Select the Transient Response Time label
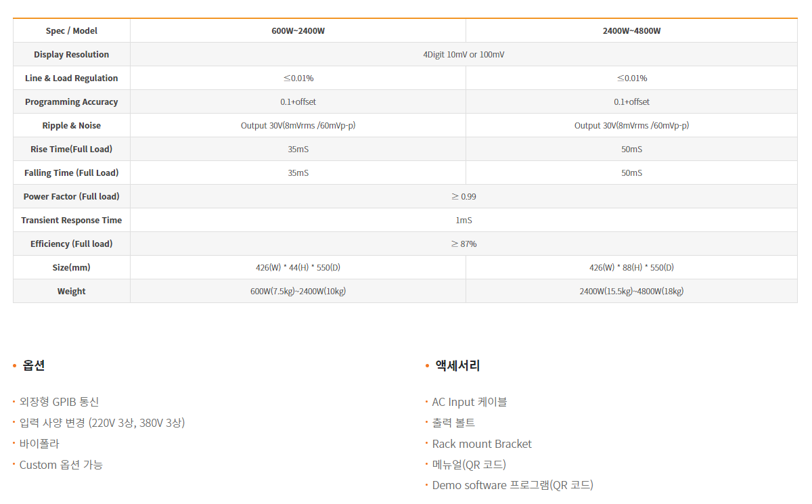This screenshot has width=812, height=504. (72, 221)
